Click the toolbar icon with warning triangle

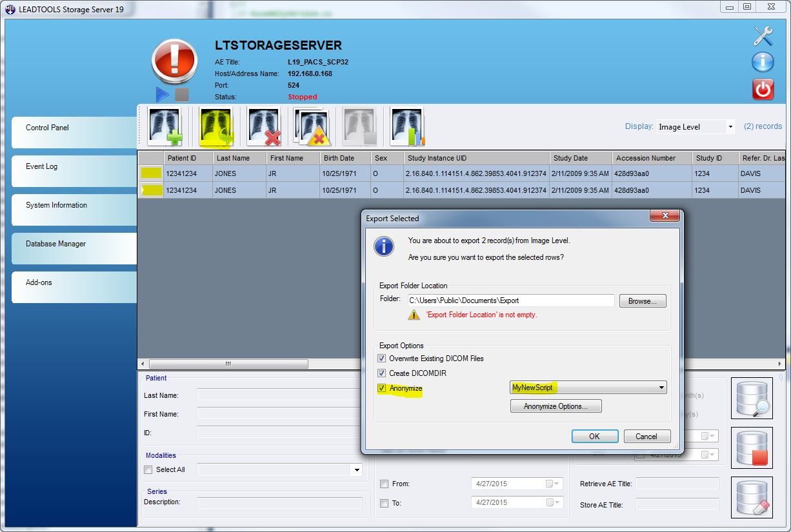(x=312, y=126)
